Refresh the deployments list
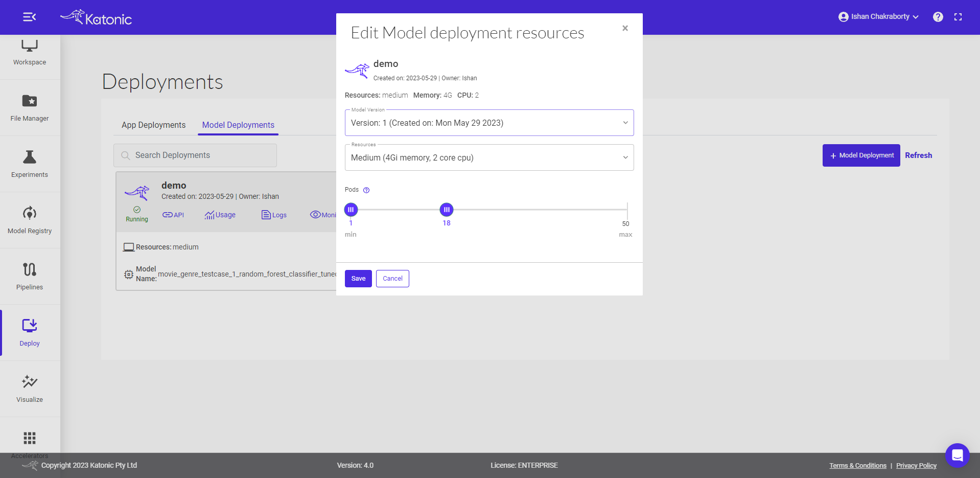This screenshot has height=478, width=980. point(918,155)
